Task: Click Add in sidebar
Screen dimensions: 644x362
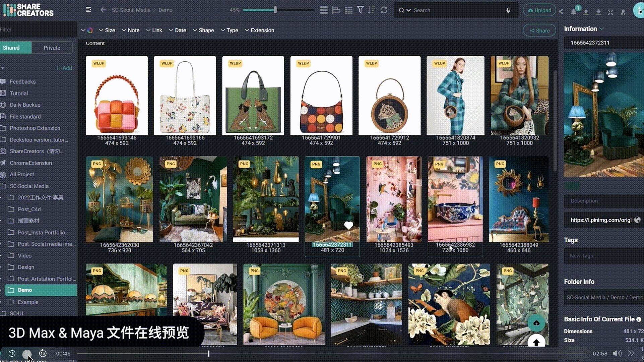Action: pos(64,68)
